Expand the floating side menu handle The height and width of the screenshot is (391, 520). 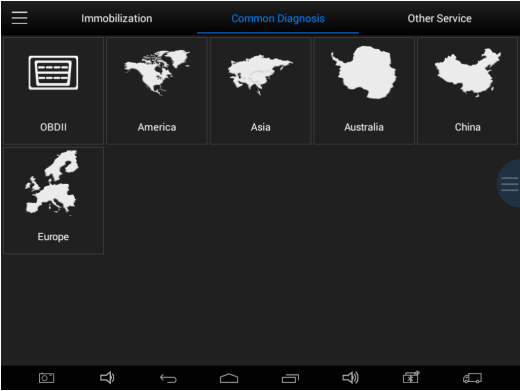click(509, 184)
